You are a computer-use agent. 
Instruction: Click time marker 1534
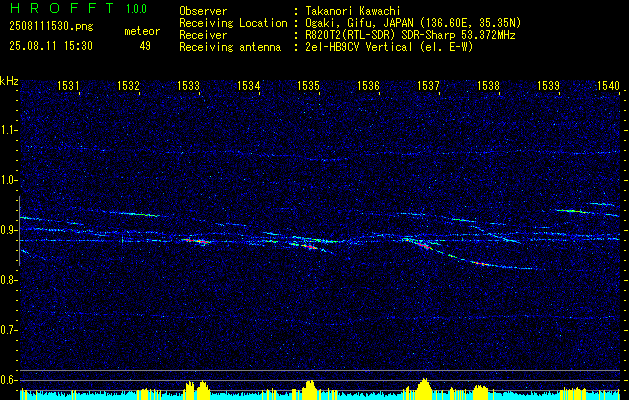point(248,85)
